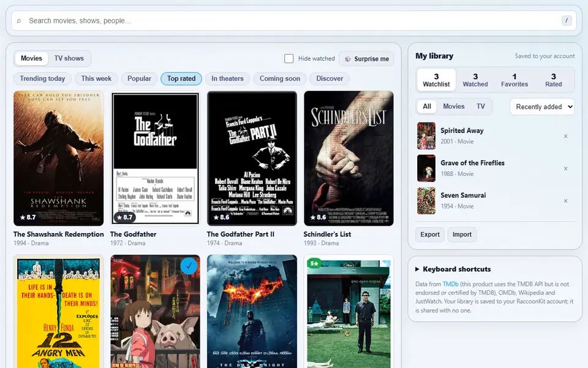Viewport: 588px width, 368px height.
Task: Select the In theaters filter
Action: click(x=227, y=79)
